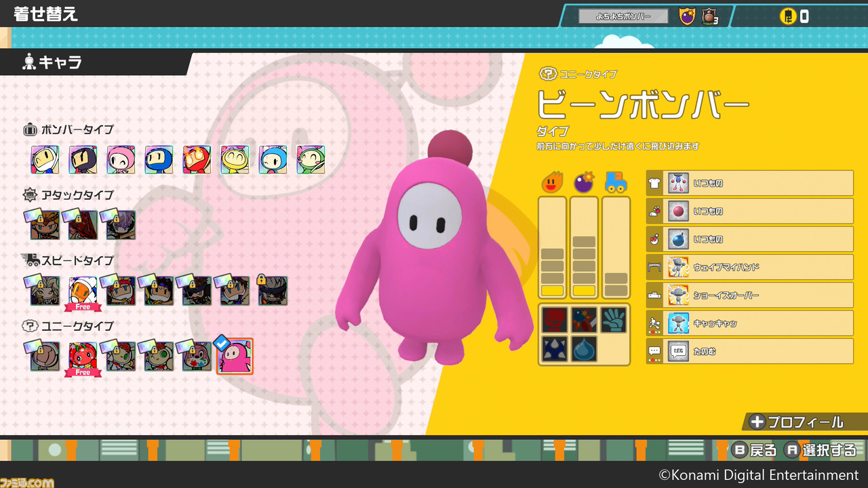Click the ユニークタイプ section heading on left

[x=68, y=326]
